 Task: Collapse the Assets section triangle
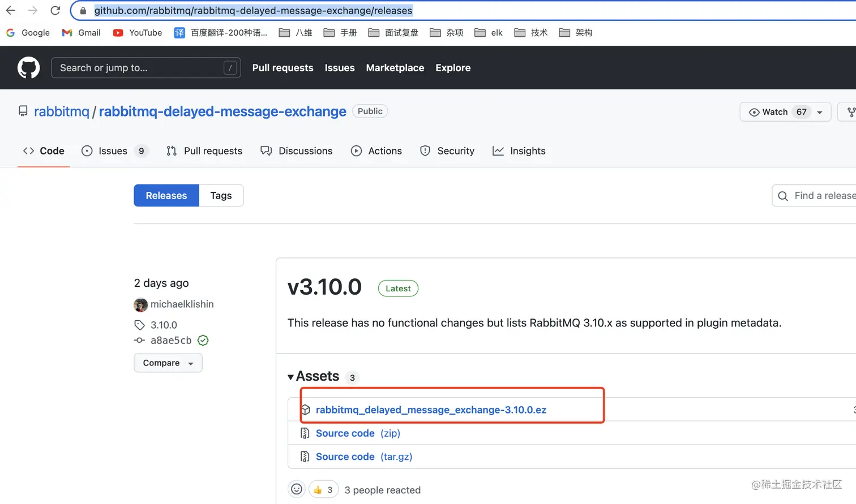click(x=290, y=377)
